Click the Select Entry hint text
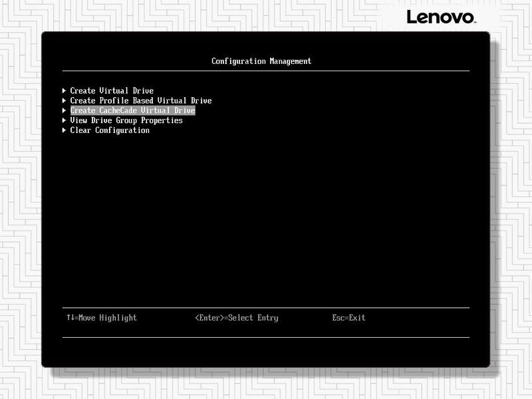This screenshot has height=399, width=532. tap(253, 318)
